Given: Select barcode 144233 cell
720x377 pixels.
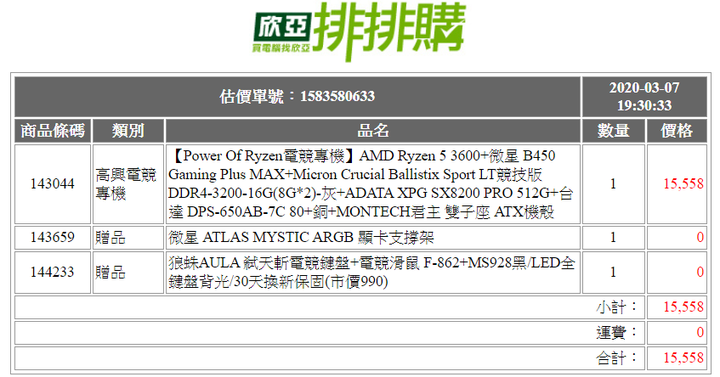Looking at the screenshot, I should 53,272.
